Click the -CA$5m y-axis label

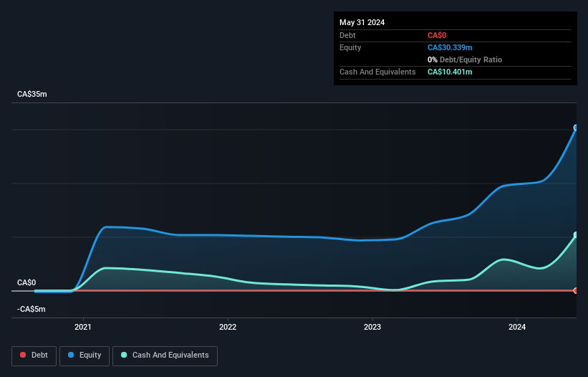coord(32,309)
